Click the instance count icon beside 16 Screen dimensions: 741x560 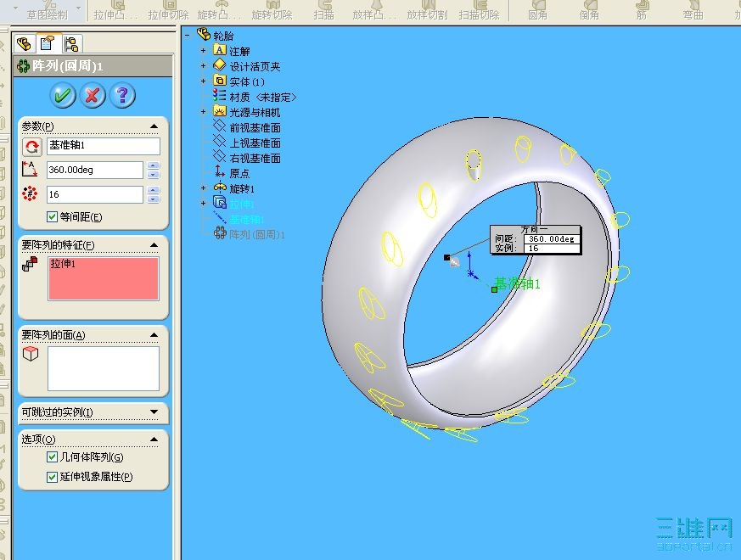(30, 193)
